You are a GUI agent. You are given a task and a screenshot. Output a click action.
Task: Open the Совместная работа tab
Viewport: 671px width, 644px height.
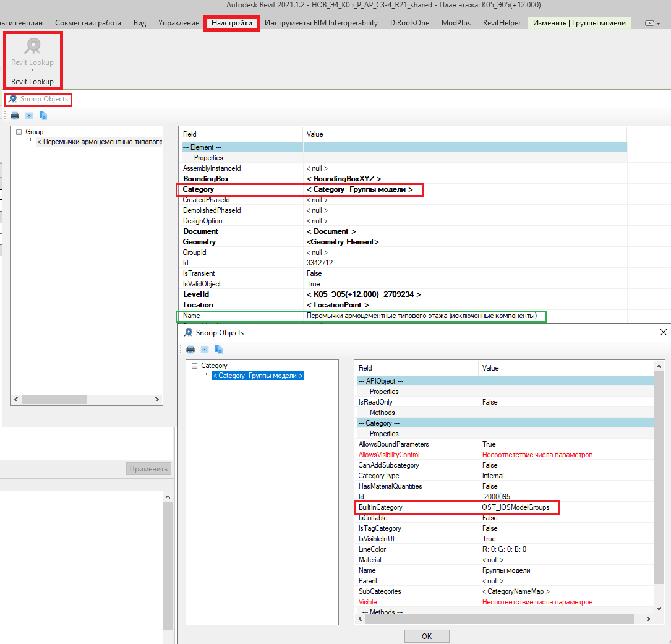tap(88, 23)
